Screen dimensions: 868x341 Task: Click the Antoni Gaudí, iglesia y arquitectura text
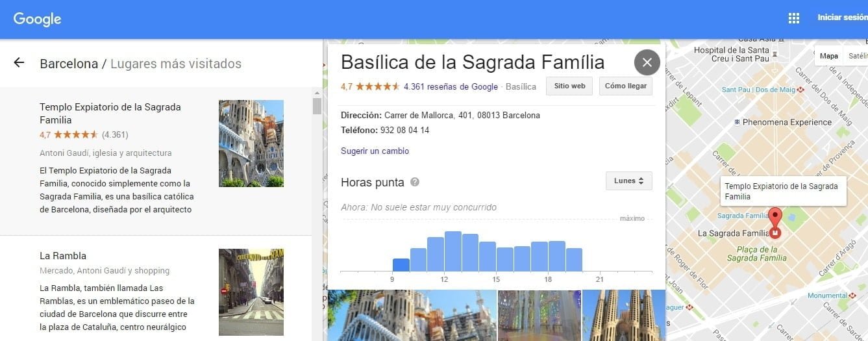[x=106, y=153]
